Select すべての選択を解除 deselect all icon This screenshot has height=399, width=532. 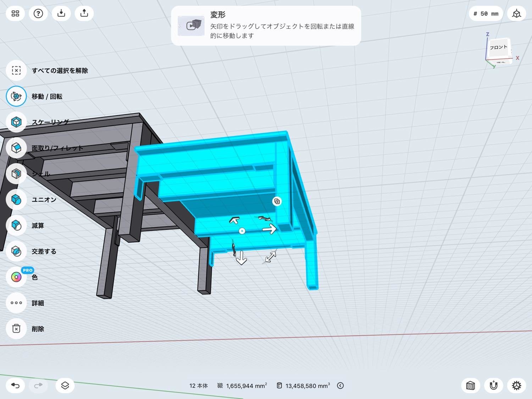click(16, 70)
